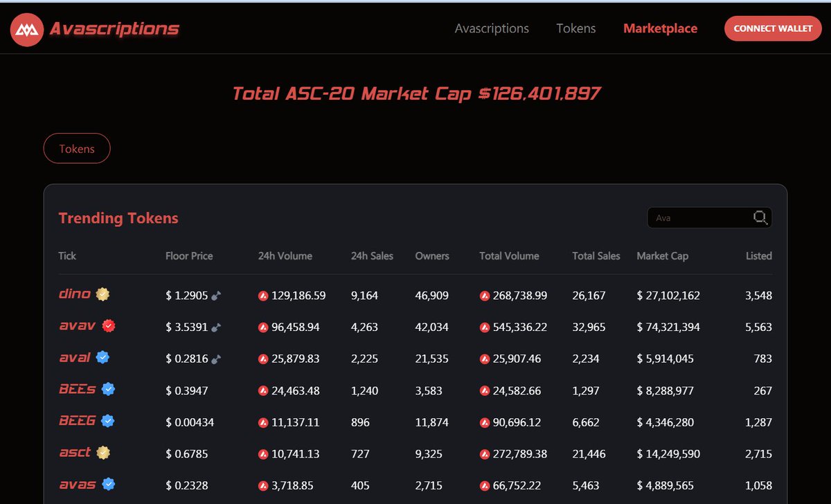The height and width of the screenshot is (504, 831).
Task: Select the Tokens pill tab
Action: coord(77,148)
